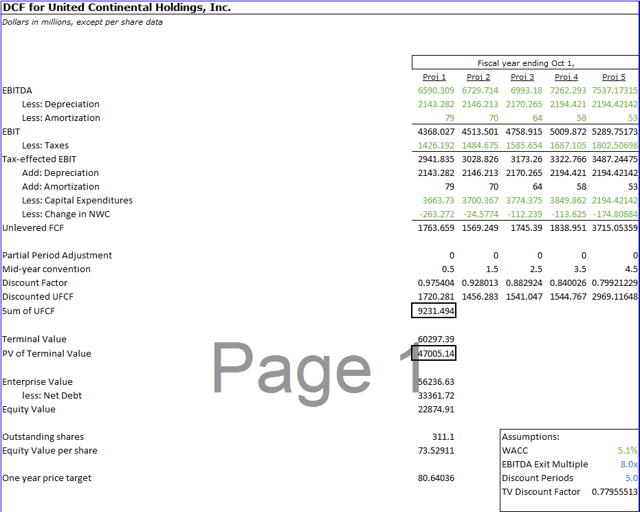Select the boxed Sum of UFCF cell 9231.494
The image size is (640, 512).
(433, 311)
